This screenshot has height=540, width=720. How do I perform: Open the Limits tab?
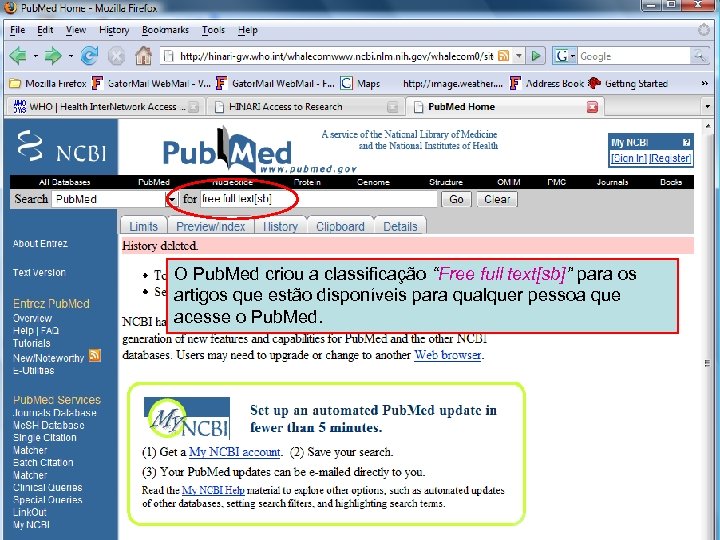[144, 226]
